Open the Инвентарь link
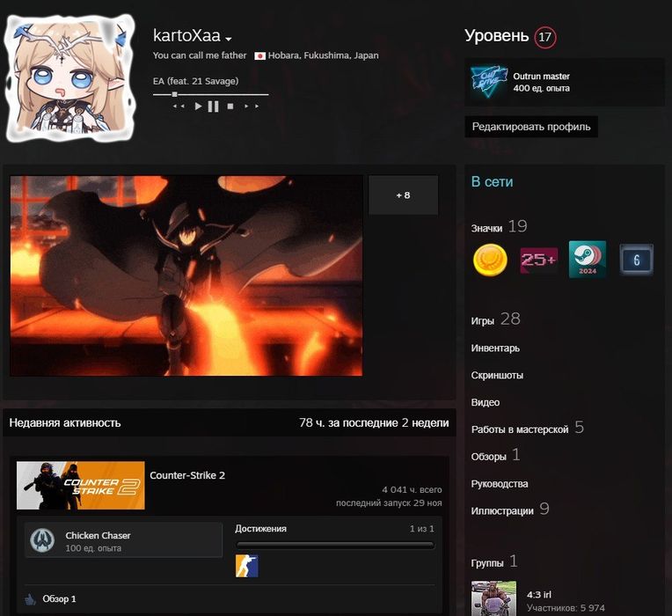Screen dimensions: 672x616 (495, 348)
